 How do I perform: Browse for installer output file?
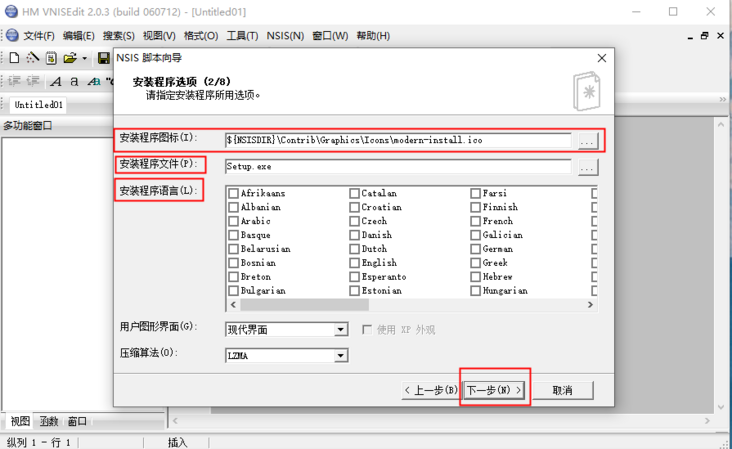(x=588, y=167)
